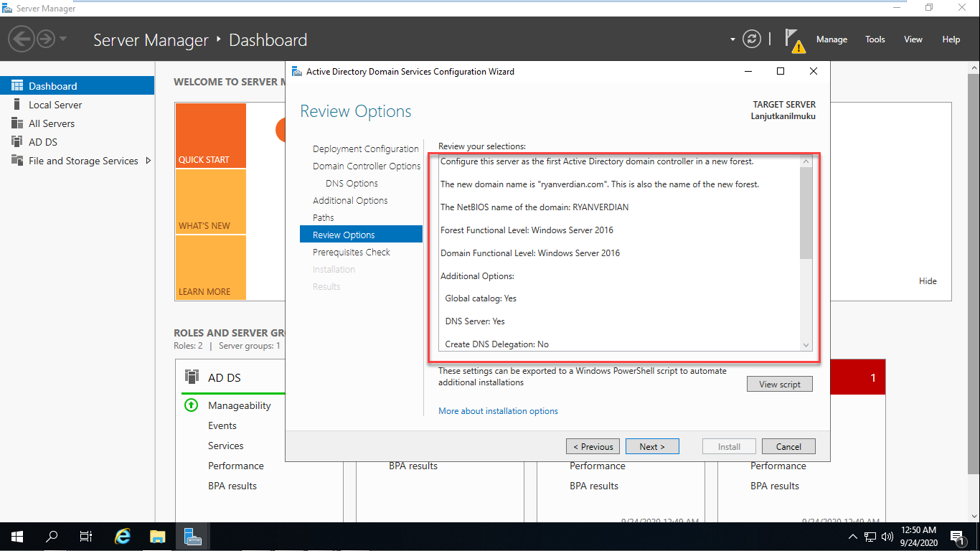The height and width of the screenshot is (551, 980).
Task: Open the Action Center icon
Action: point(957,536)
